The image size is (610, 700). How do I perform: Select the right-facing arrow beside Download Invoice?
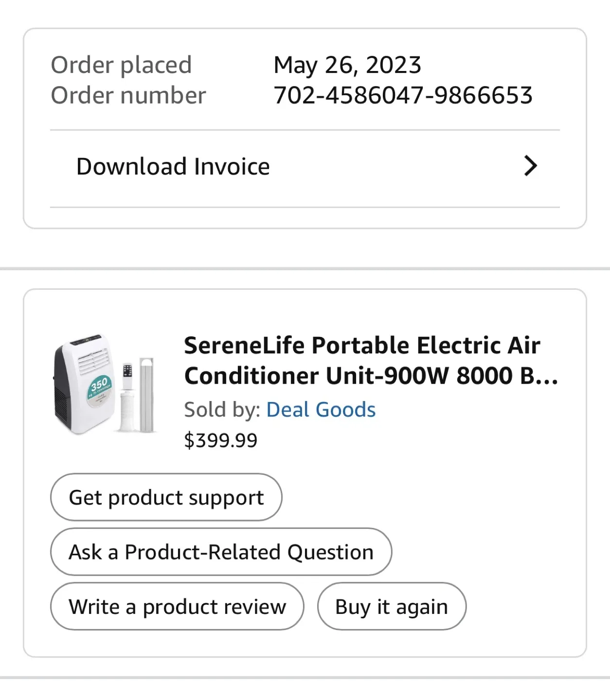coord(531,166)
